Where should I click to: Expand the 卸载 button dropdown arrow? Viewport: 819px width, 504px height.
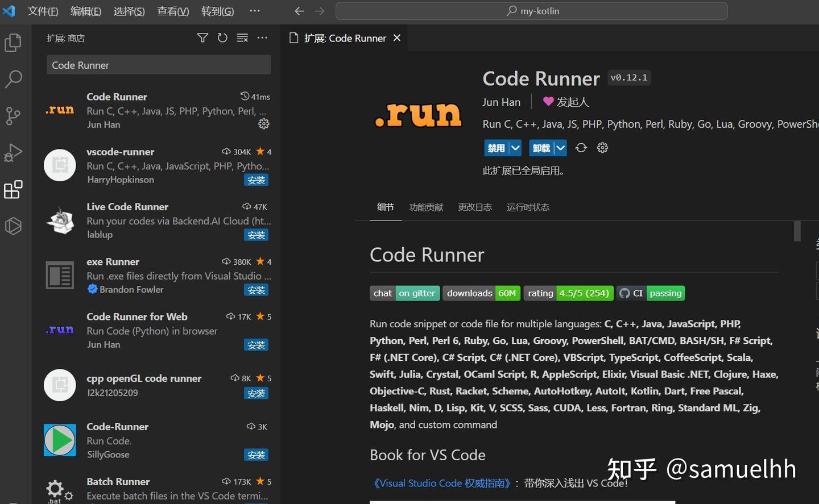pos(560,148)
